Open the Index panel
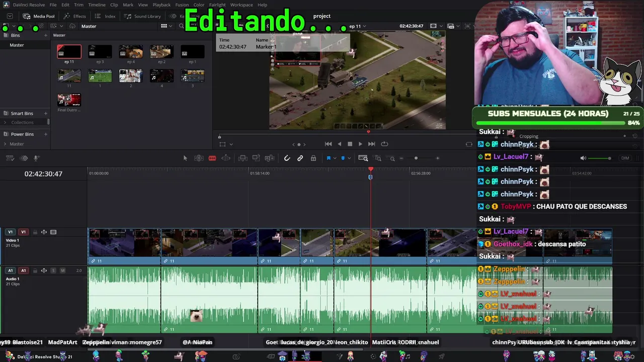Image resolution: width=644 pixels, height=362 pixels. click(x=105, y=16)
